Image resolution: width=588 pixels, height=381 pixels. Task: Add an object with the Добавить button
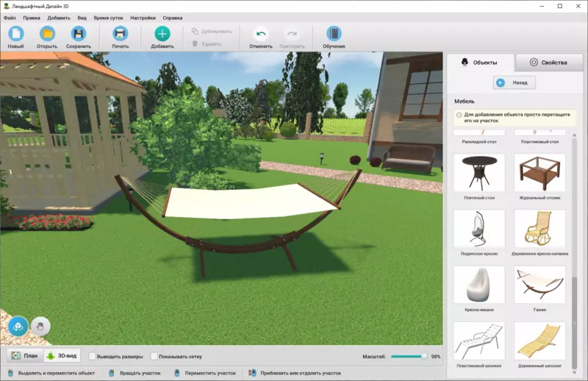coord(162,38)
